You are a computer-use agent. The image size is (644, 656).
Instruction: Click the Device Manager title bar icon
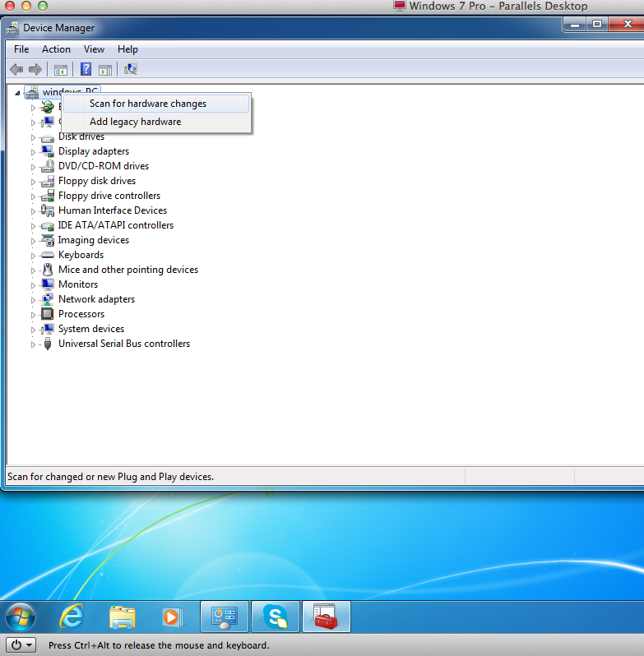[12, 28]
